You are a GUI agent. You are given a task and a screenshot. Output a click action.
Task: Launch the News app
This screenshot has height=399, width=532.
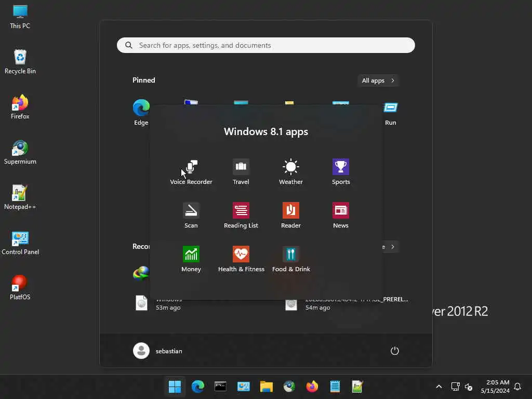click(341, 216)
